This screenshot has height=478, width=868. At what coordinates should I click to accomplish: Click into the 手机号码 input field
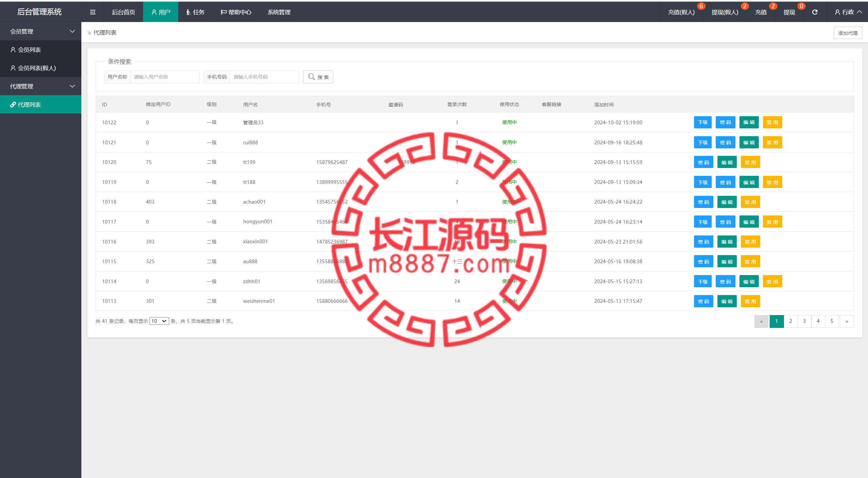point(264,77)
